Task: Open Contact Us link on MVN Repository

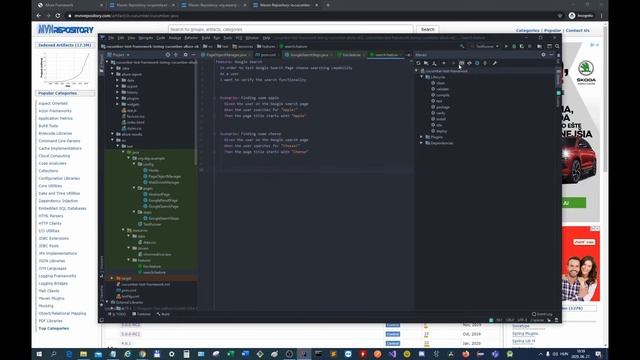Action: (x=578, y=31)
